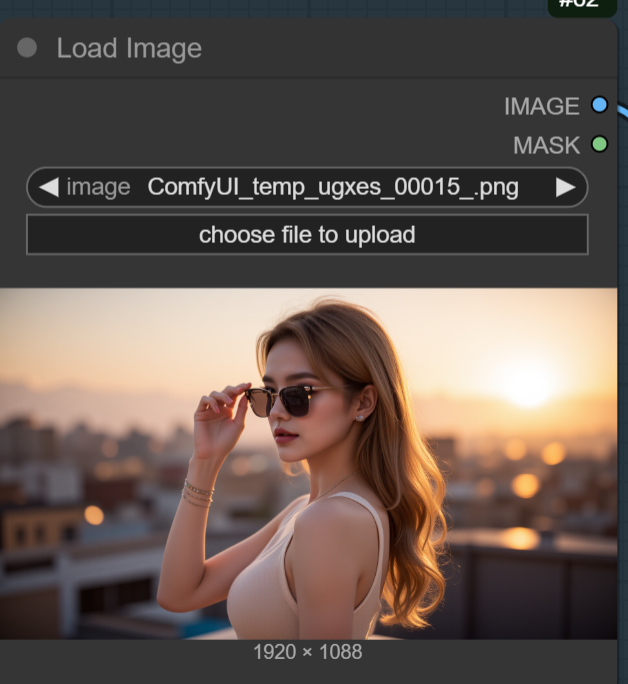Click the image widget name label
This screenshot has width=628, height=684.
pos(98,187)
